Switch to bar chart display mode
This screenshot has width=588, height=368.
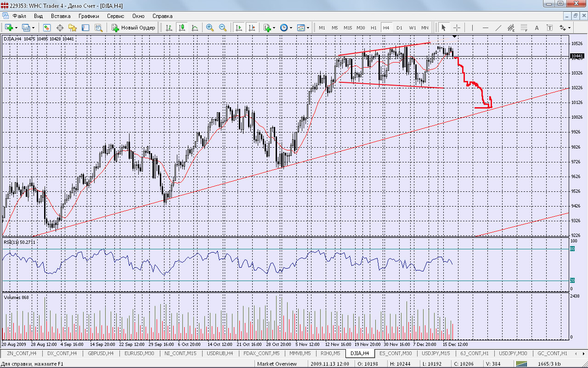pyautogui.click(x=169, y=28)
